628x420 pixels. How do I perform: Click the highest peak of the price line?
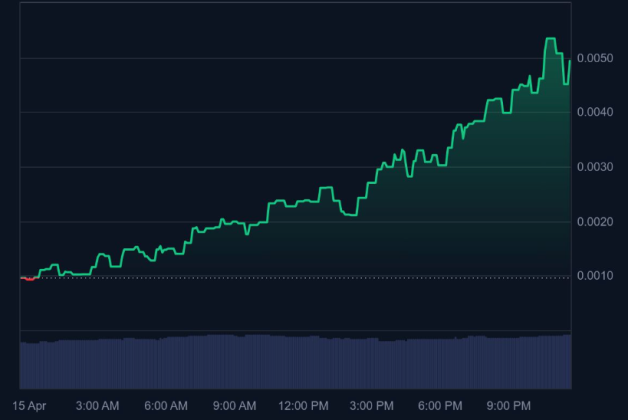point(550,39)
